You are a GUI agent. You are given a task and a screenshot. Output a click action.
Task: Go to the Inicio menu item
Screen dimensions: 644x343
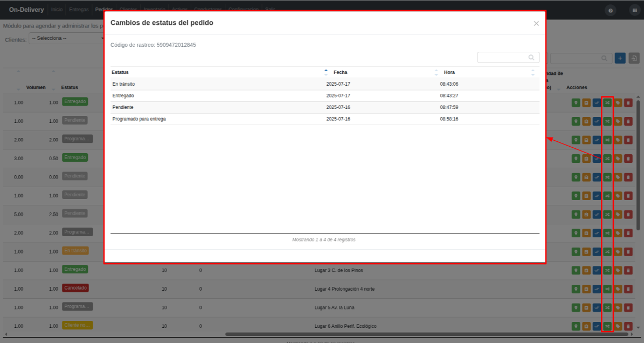point(57,10)
